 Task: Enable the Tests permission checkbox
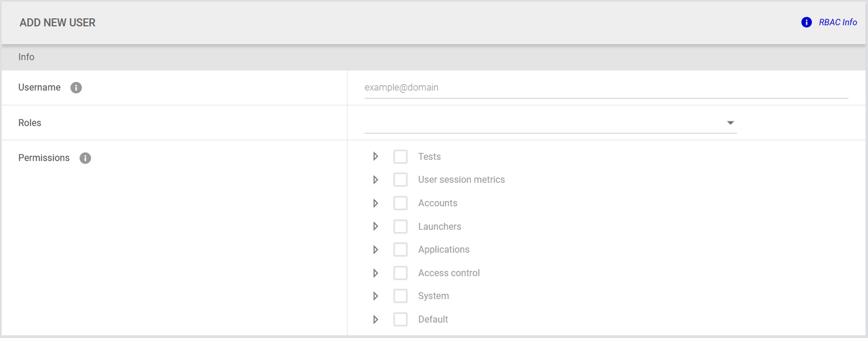click(x=400, y=156)
